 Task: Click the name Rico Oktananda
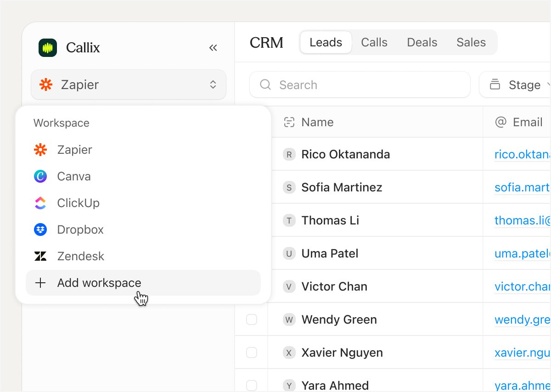[346, 155]
